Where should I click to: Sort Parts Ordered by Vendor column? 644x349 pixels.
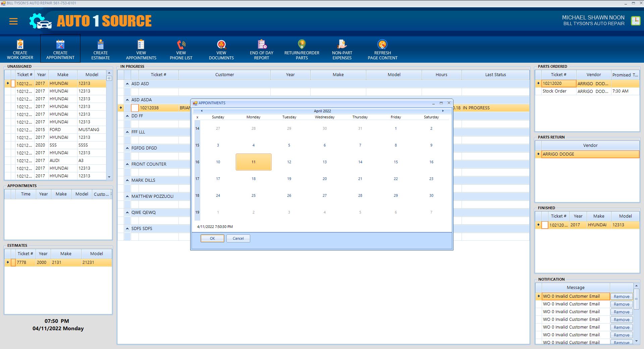pyautogui.click(x=593, y=75)
